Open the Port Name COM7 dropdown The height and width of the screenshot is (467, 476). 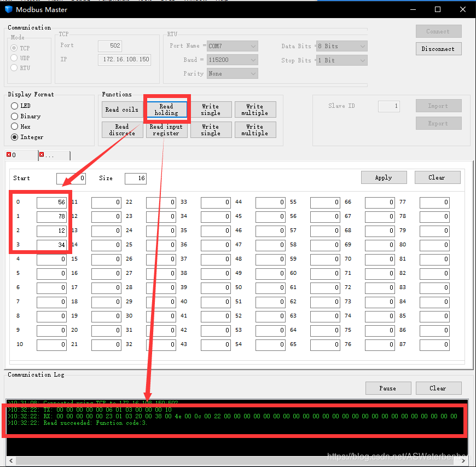[x=232, y=46]
